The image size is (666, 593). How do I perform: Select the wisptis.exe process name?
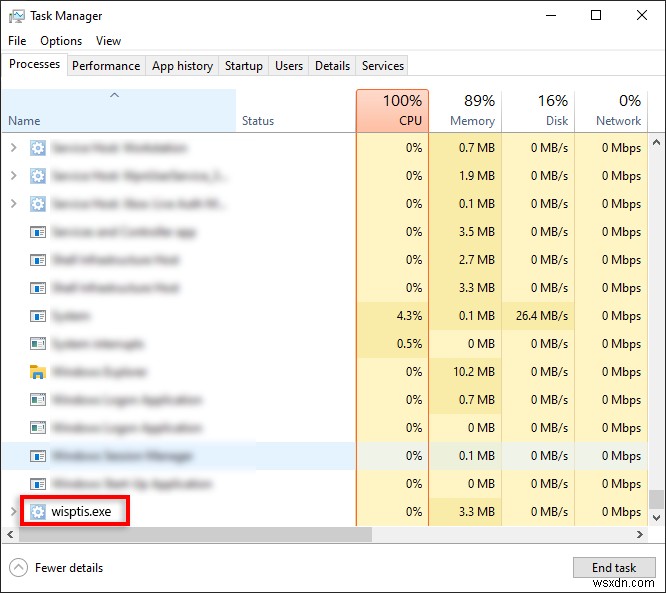pos(81,511)
